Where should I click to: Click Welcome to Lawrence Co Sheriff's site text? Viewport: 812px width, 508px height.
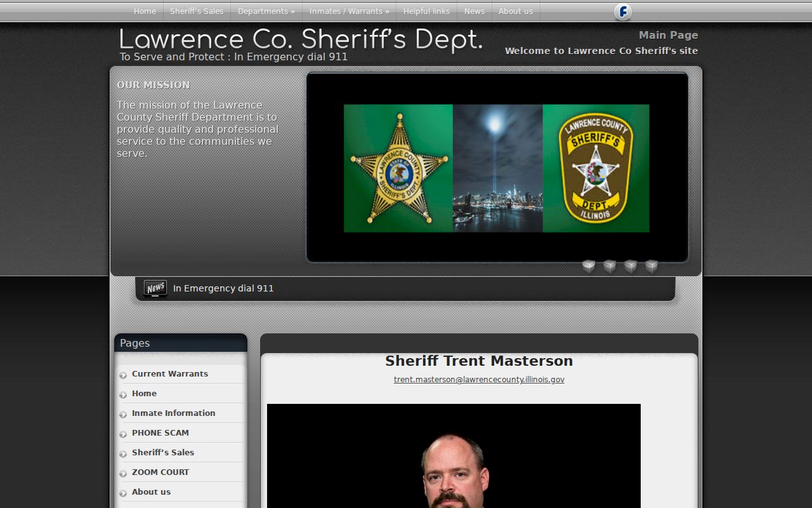click(x=601, y=51)
